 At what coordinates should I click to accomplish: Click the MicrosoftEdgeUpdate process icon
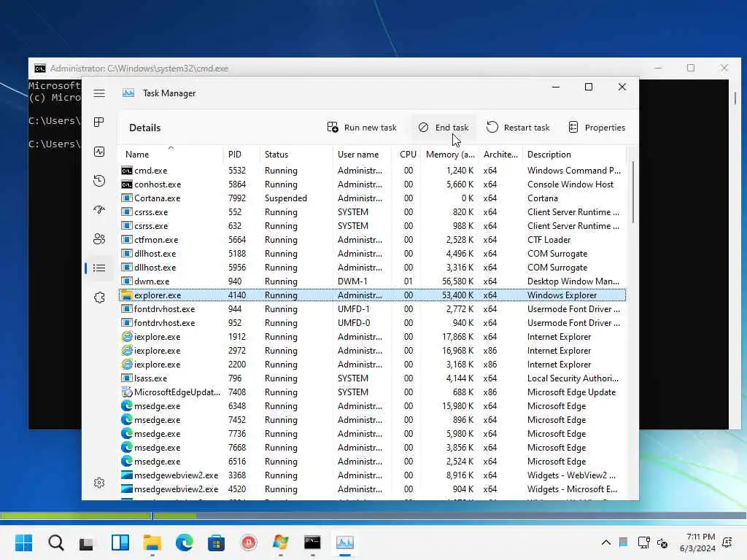(x=127, y=392)
